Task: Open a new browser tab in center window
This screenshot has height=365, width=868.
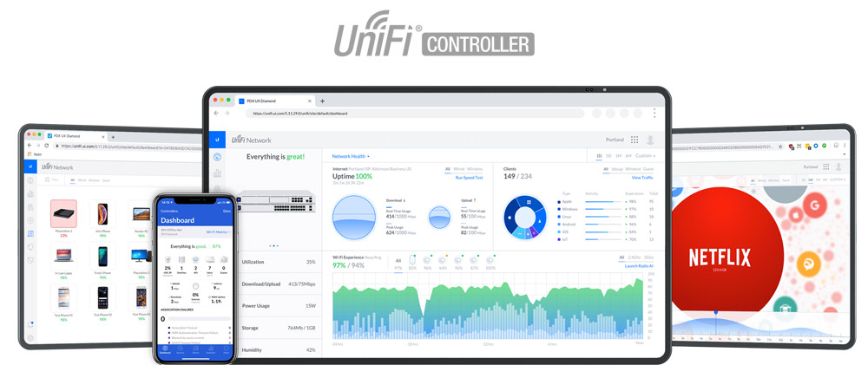Action: click(x=322, y=101)
